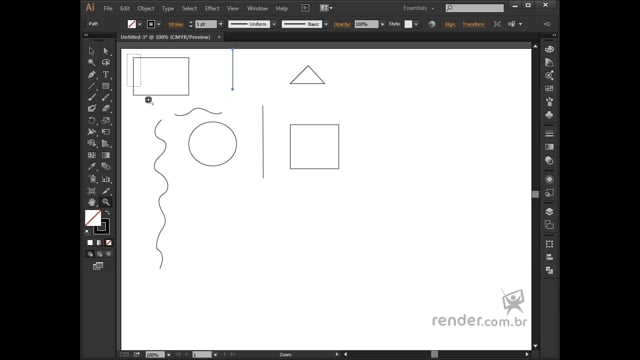
Task: Select the Rectangle tool in toolbox
Action: tap(106, 86)
